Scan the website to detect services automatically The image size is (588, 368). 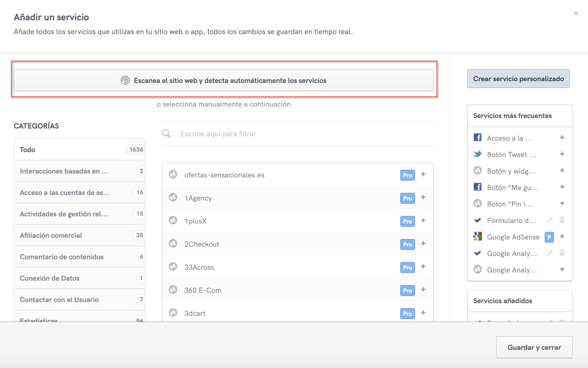pos(226,80)
